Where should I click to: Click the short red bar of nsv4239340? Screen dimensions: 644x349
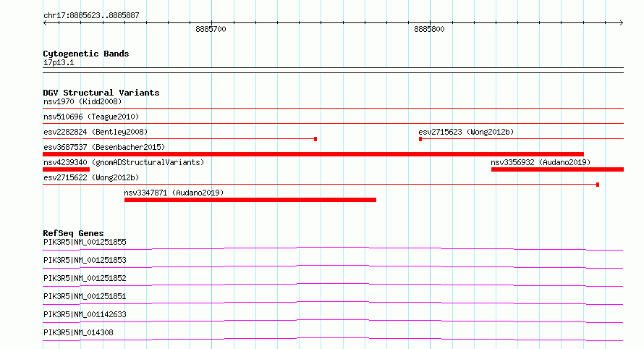click(x=66, y=169)
